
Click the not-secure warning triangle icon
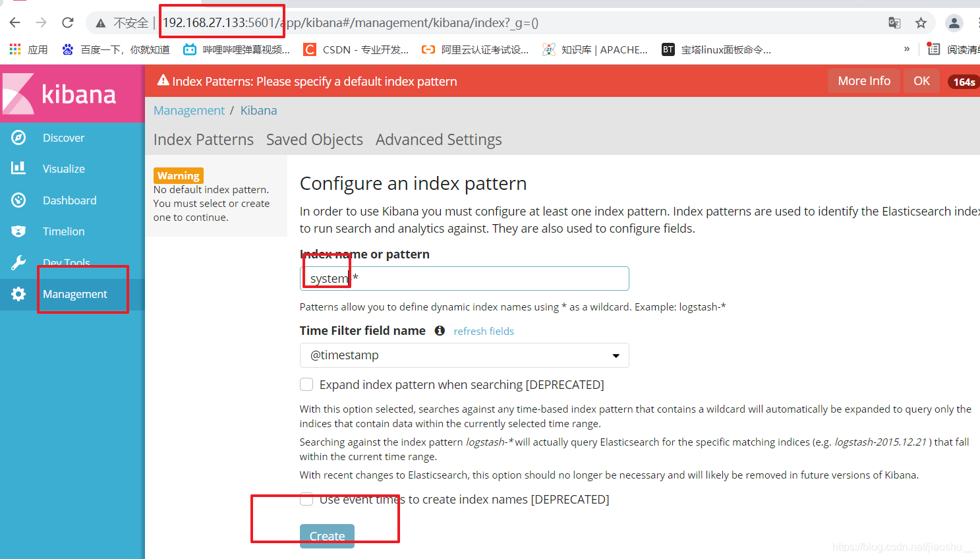101,23
